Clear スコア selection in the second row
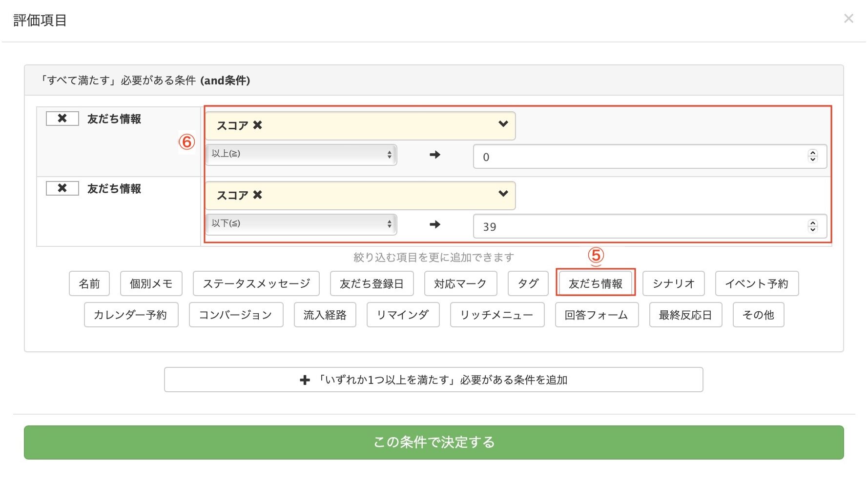 tap(258, 195)
